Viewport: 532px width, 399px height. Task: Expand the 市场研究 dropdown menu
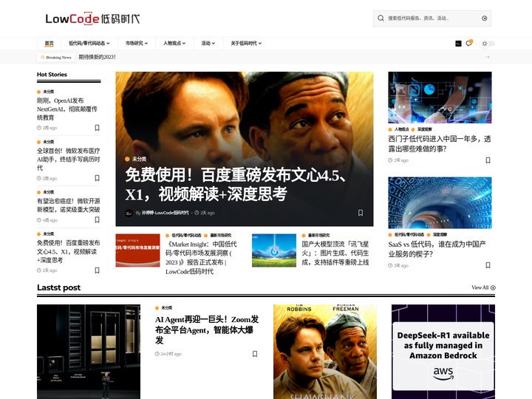(137, 44)
